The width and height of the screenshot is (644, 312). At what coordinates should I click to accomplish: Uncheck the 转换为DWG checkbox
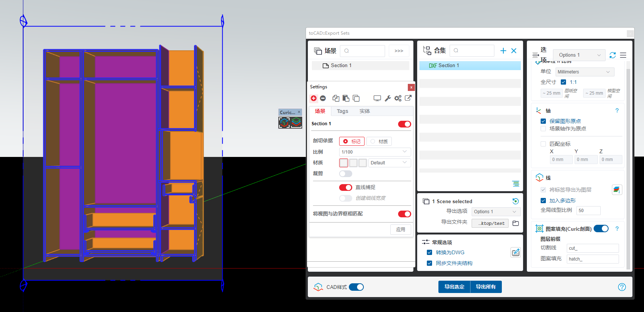click(x=429, y=252)
